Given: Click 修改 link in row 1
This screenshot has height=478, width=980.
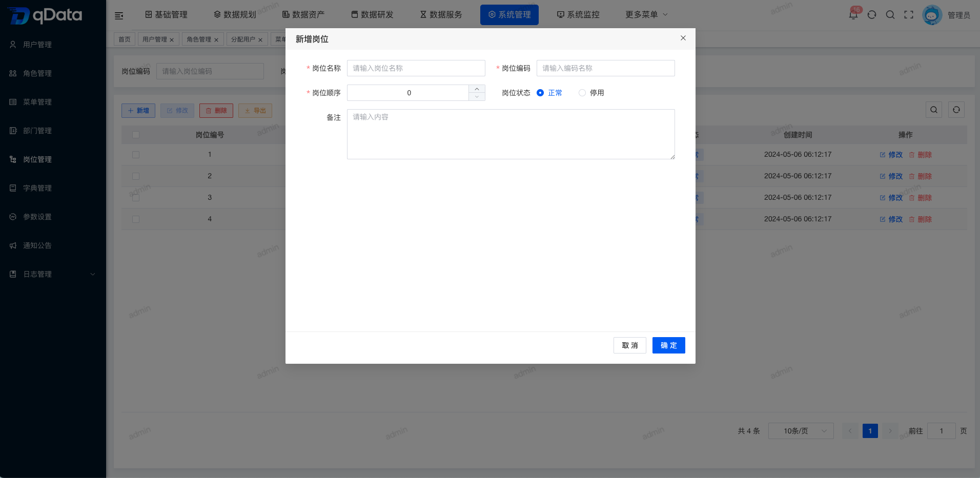Looking at the screenshot, I should [x=891, y=155].
